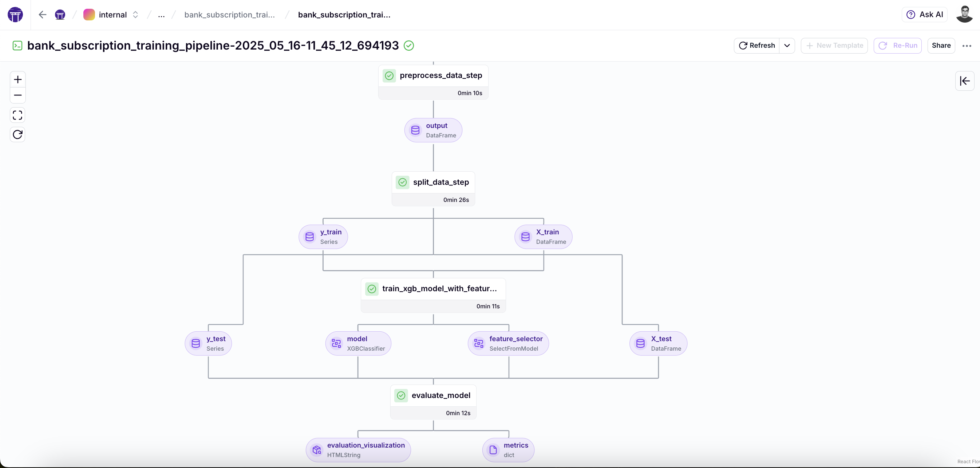This screenshot has height=468, width=980.
Task: Zoom in on the pipeline graph
Action: (x=17, y=79)
